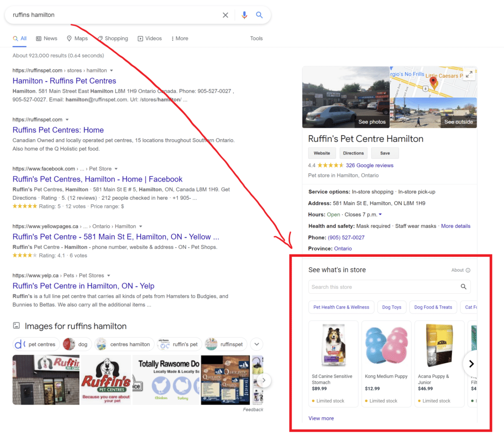The image size is (504, 435).
Task: Call phone number (905) 527-0027
Action: [346, 237]
